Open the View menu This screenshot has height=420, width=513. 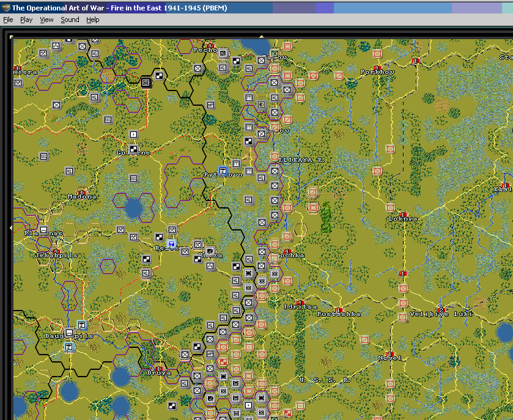[x=46, y=20]
